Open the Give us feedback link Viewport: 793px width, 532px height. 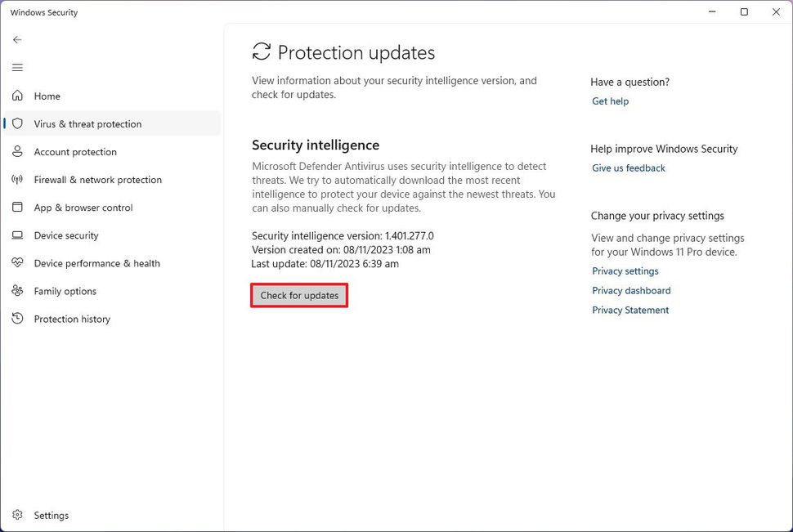click(628, 168)
